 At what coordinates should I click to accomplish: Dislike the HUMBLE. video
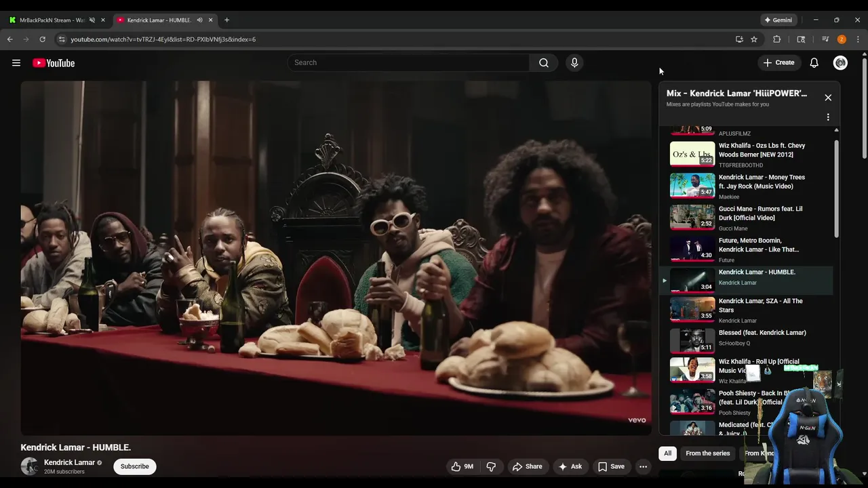click(491, 466)
